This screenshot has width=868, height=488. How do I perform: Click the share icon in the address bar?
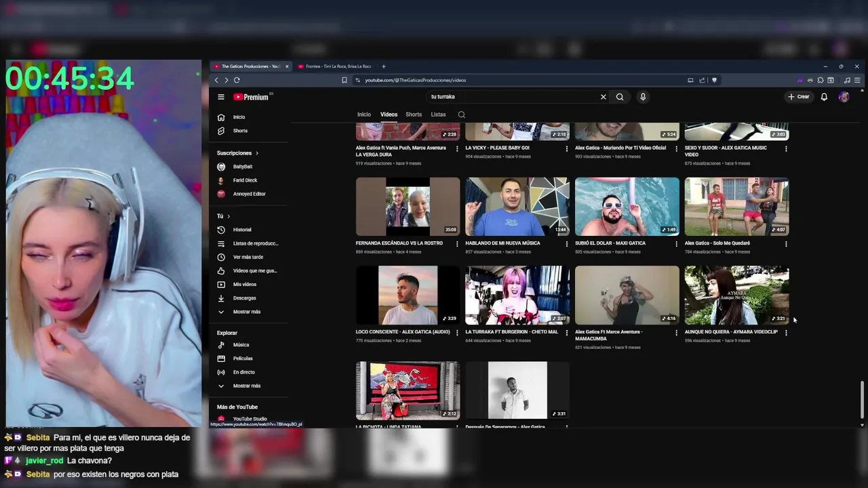pos(702,80)
